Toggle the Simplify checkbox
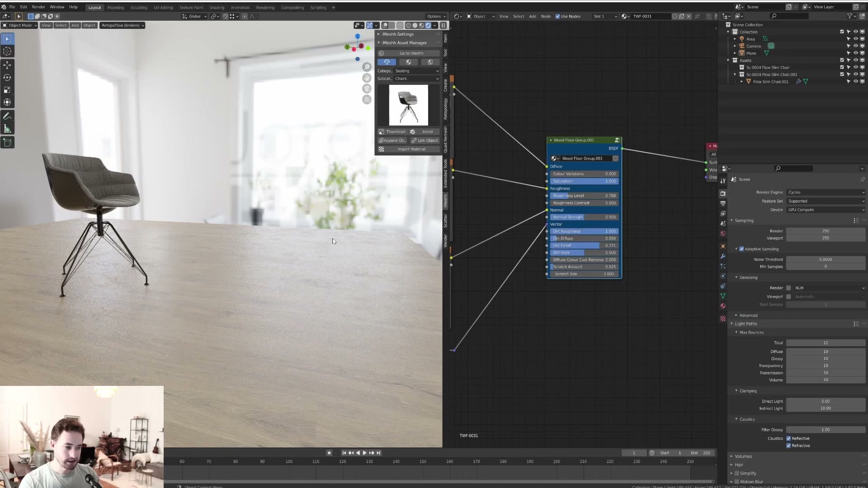The width and height of the screenshot is (868, 488). point(737,474)
